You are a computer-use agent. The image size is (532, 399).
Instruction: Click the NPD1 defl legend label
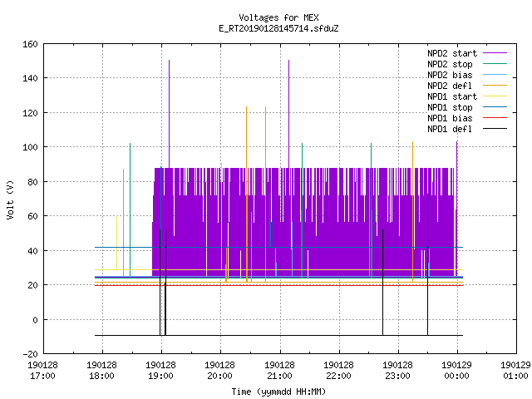click(x=450, y=129)
